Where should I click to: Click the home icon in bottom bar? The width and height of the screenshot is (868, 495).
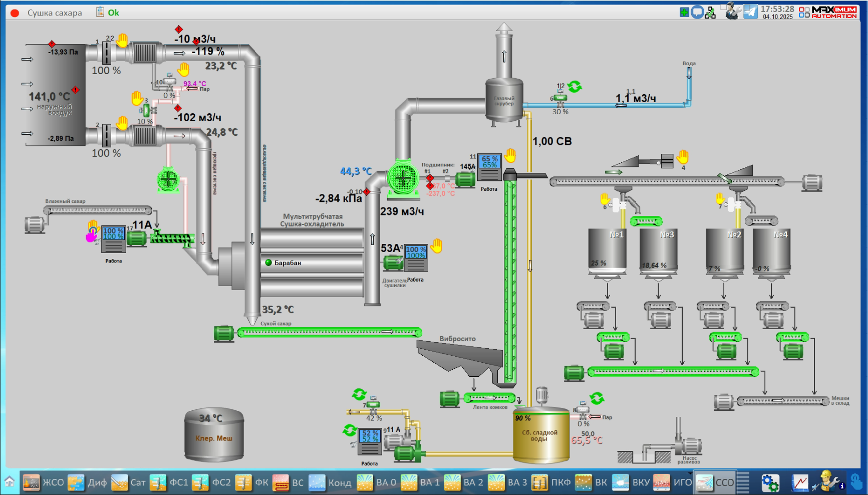pos(10,482)
